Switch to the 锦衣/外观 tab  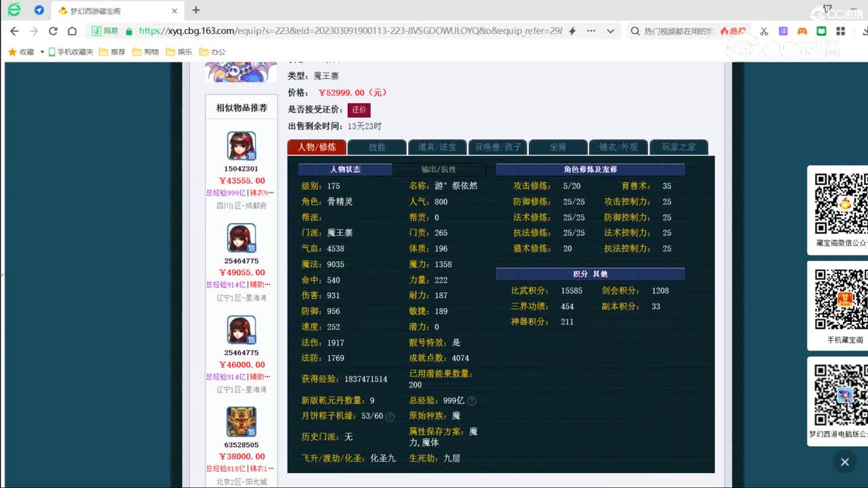pos(618,147)
